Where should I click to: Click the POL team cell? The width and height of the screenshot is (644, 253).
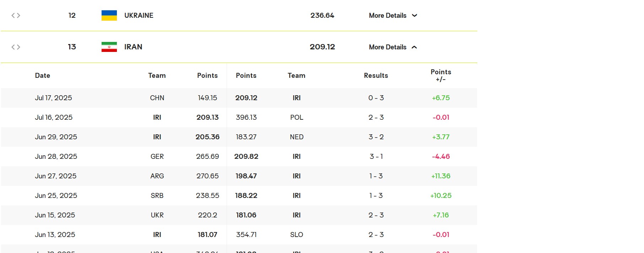tap(297, 117)
